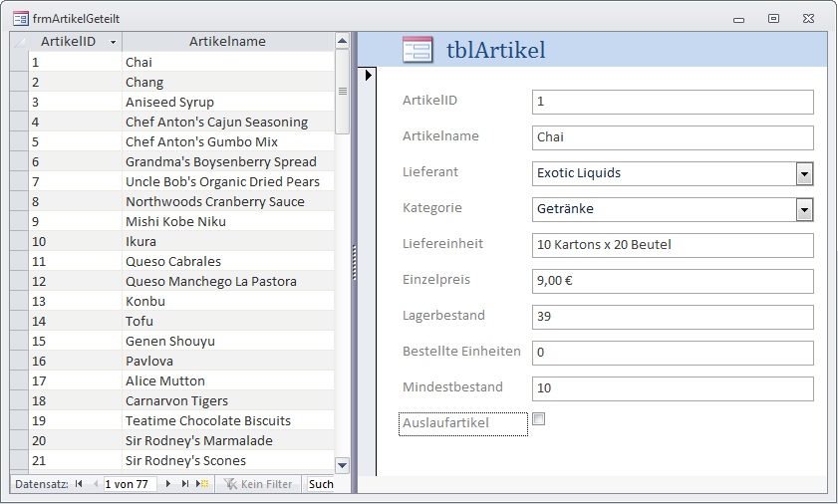Click the Artikelname field showing Chai
This screenshot has width=838, height=504.
pos(673,137)
